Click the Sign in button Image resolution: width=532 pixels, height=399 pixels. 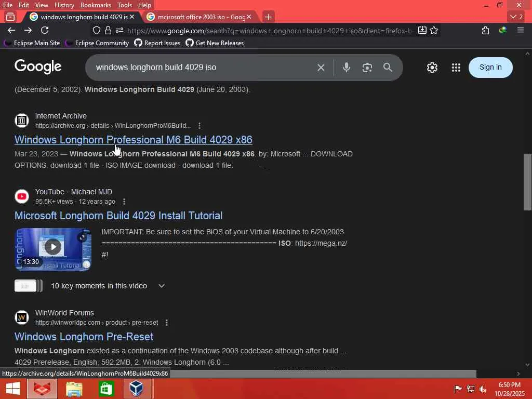pyautogui.click(x=490, y=68)
